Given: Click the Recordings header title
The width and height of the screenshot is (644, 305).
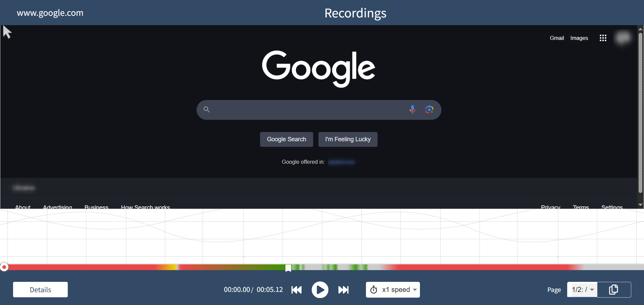Looking at the screenshot, I should pos(356,13).
